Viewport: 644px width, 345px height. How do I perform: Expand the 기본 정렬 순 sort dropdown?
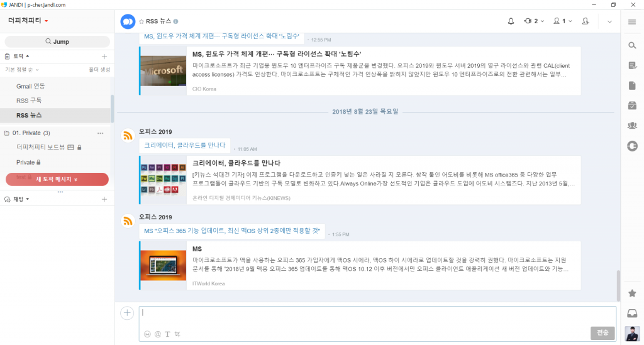tap(22, 70)
